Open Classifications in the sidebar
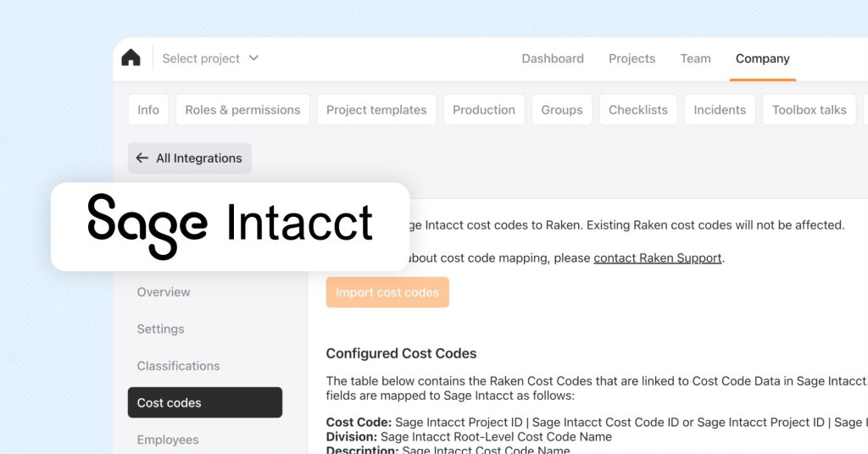 coord(178,366)
